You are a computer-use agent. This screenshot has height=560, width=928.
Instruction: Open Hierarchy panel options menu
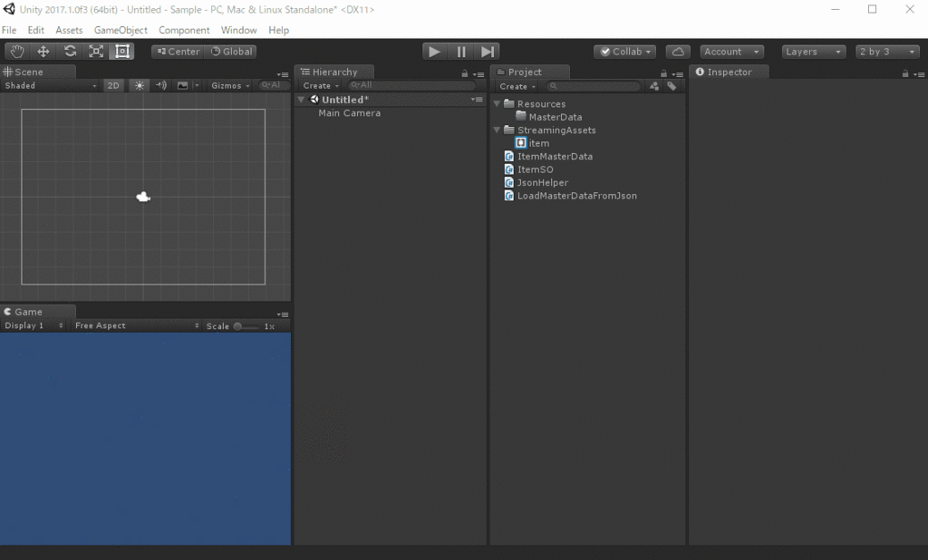point(478,74)
